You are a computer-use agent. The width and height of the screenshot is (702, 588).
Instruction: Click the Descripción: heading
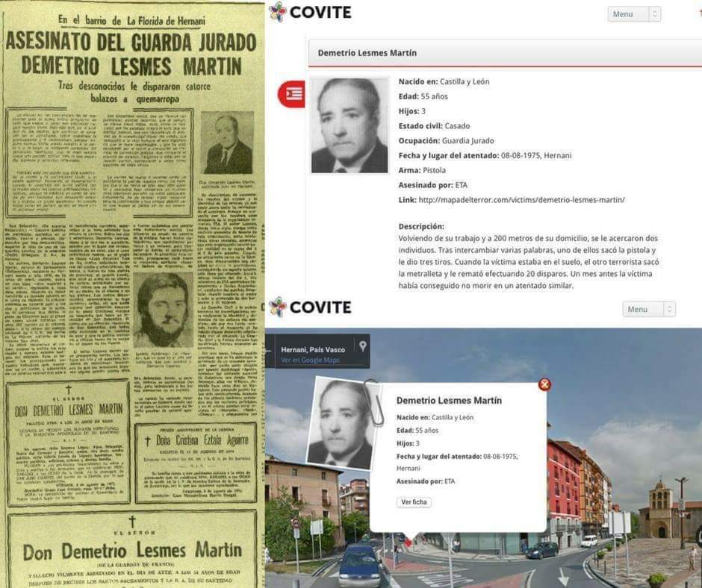click(x=421, y=226)
